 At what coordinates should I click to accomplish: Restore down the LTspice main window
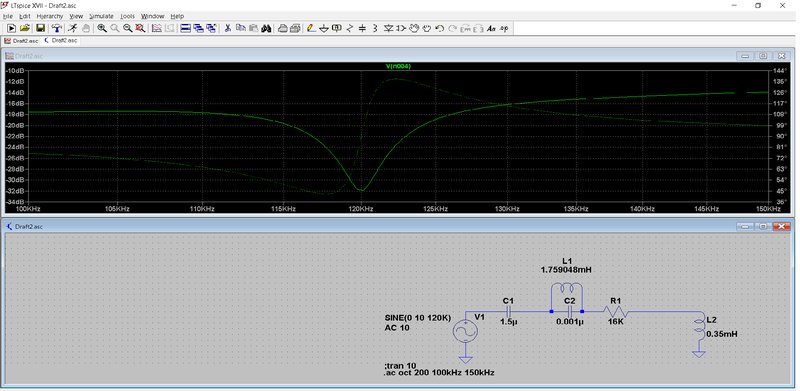pos(758,5)
